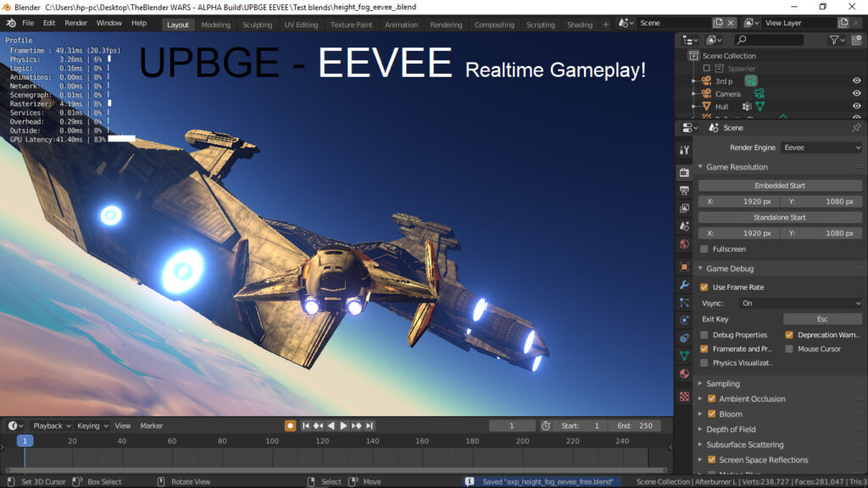Switch to the Sculpting workspace tab

pos(258,25)
